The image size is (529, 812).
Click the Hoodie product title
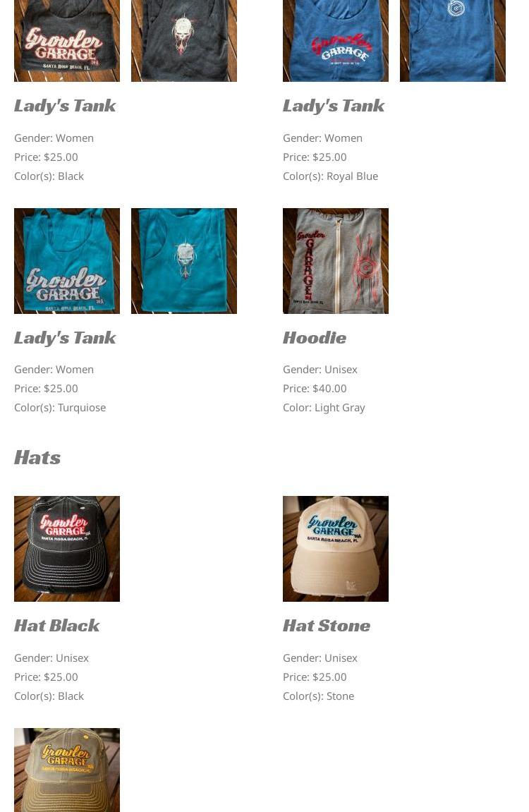coord(314,338)
